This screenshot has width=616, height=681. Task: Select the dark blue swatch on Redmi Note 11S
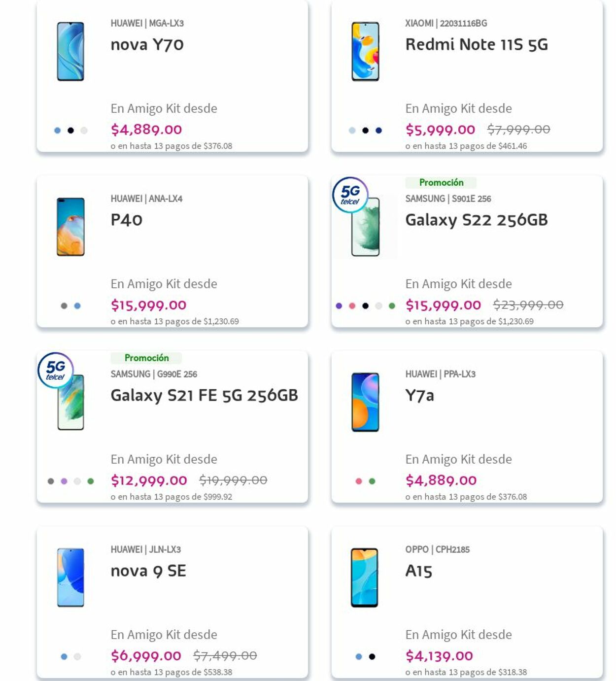(378, 130)
